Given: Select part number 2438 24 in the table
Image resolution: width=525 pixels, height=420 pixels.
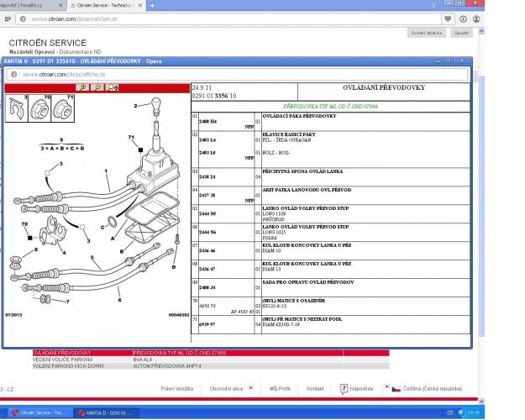Looking at the screenshot, I should pyautogui.click(x=207, y=177).
